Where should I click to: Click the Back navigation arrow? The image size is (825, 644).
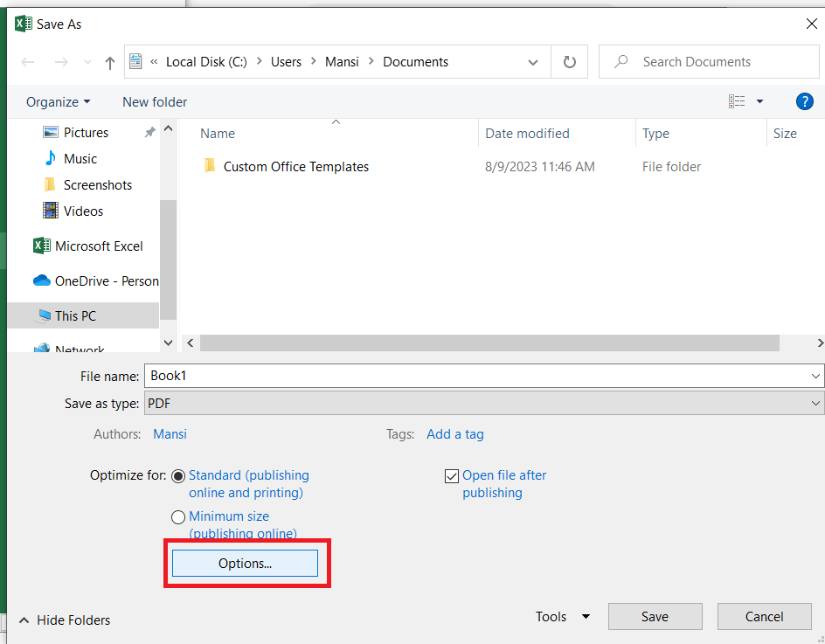28,62
